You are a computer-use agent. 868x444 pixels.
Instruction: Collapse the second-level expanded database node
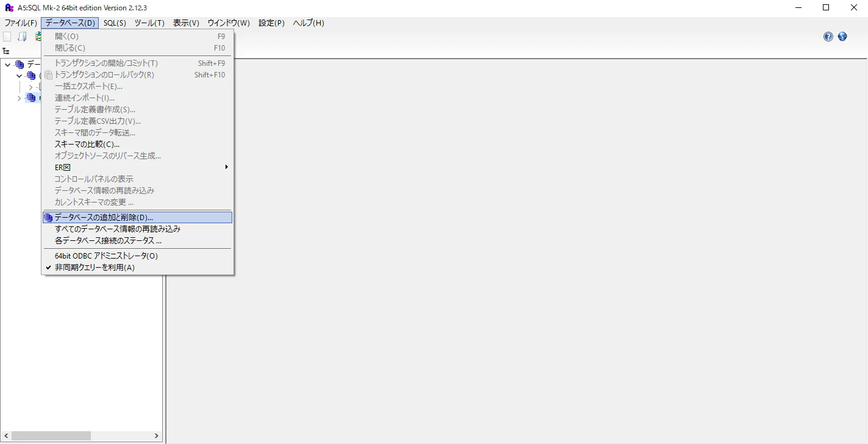pos(19,76)
